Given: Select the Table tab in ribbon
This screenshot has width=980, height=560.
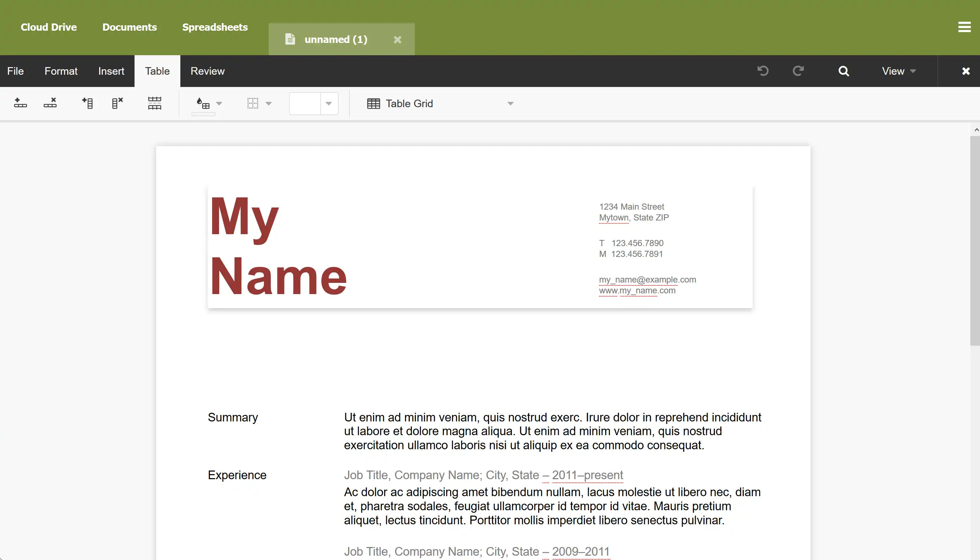Looking at the screenshot, I should pyautogui.click(x=158, y=71).
